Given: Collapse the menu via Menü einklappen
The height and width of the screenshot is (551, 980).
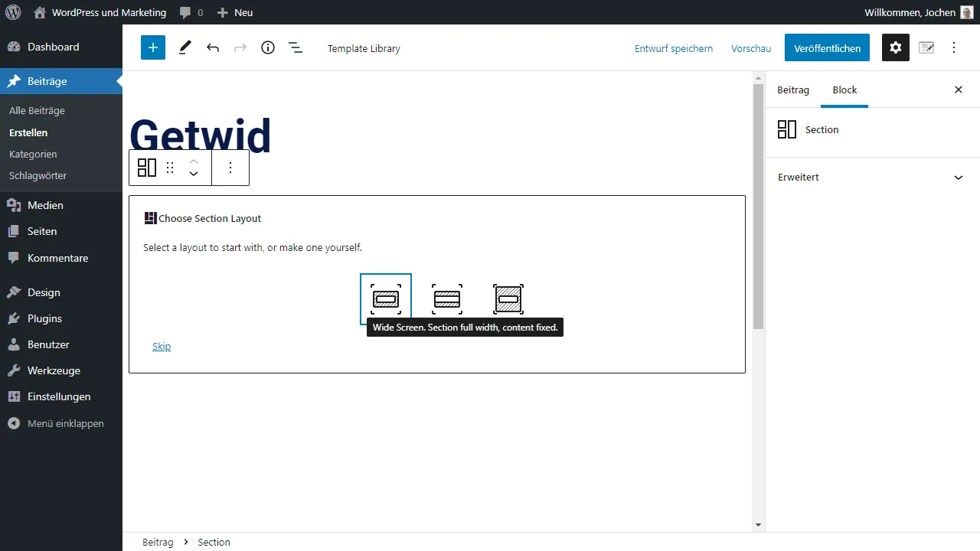Looking at the screenshot, I should click(61, 423).
